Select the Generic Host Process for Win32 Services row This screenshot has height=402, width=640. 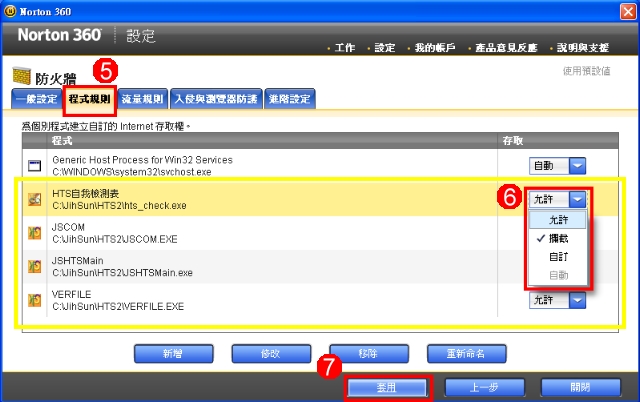pos(320,166)
